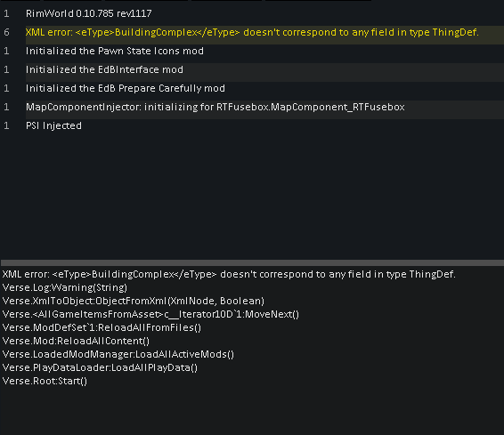
Task: Click the Verse.Root:Start() stack trace line
Action: click(45, 381)
